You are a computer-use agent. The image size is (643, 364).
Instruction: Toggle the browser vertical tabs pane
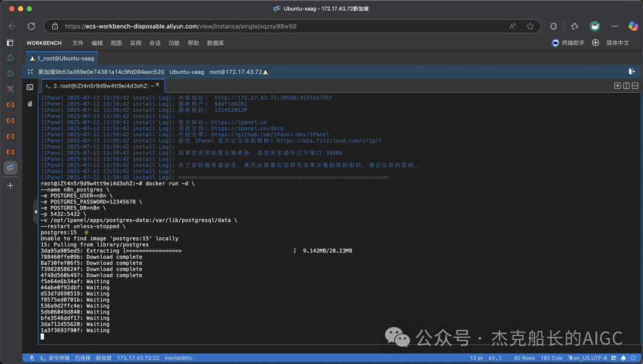(10, 43)
